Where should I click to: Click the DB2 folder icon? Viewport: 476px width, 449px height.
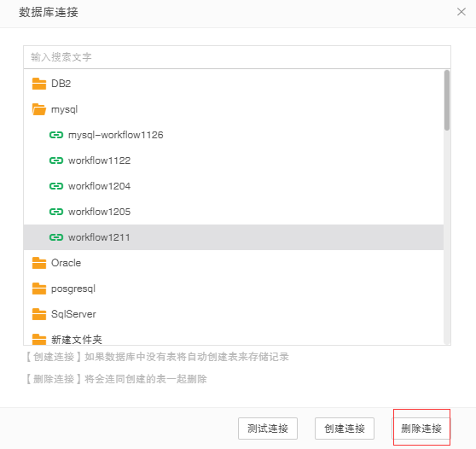(39, 84)
